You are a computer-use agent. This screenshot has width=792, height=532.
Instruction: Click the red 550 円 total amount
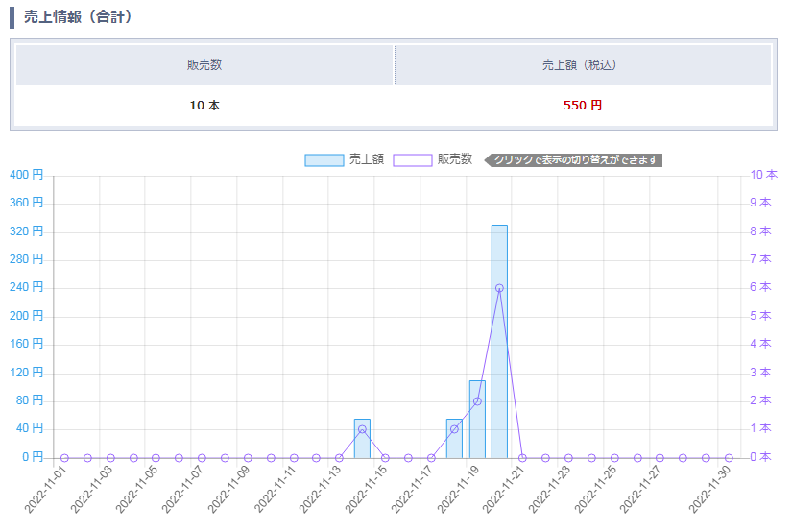[x=583, y=106]
